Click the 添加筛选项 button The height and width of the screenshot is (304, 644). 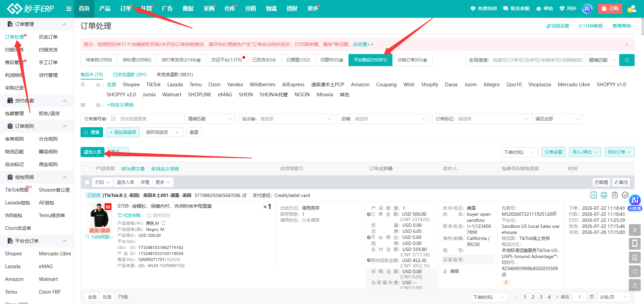point(123,132)
